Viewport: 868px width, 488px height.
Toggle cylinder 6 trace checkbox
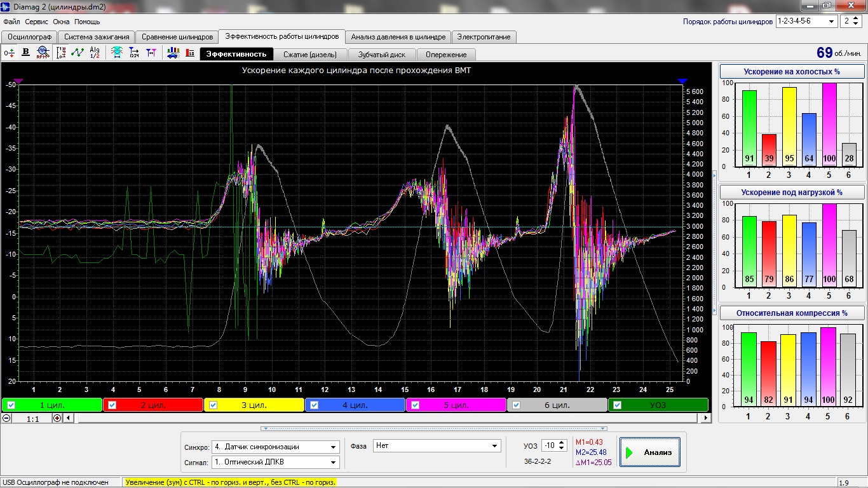pyautogui.click(x=516, y=405)
